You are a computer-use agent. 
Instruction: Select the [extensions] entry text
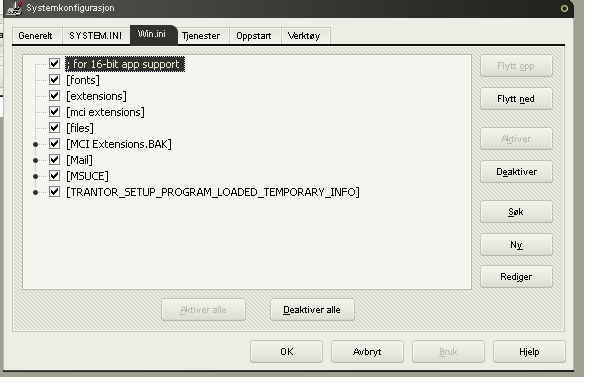[x=96, y=96]
